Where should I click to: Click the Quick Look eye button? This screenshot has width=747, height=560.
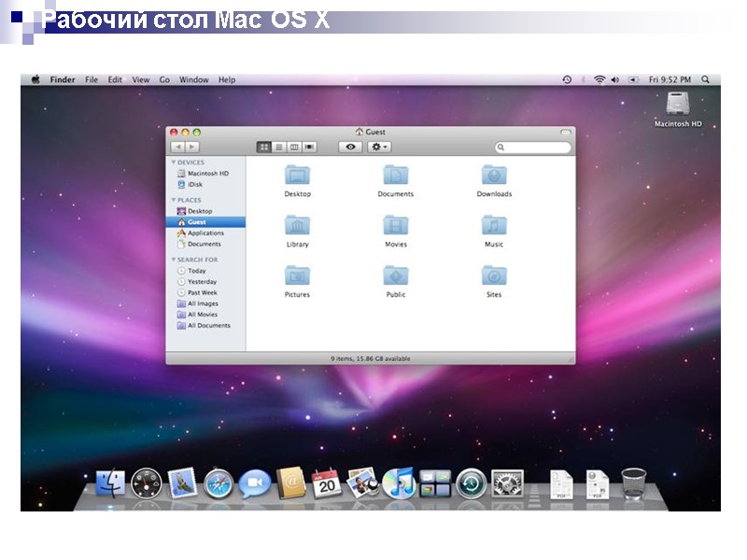tap(349, 147)
